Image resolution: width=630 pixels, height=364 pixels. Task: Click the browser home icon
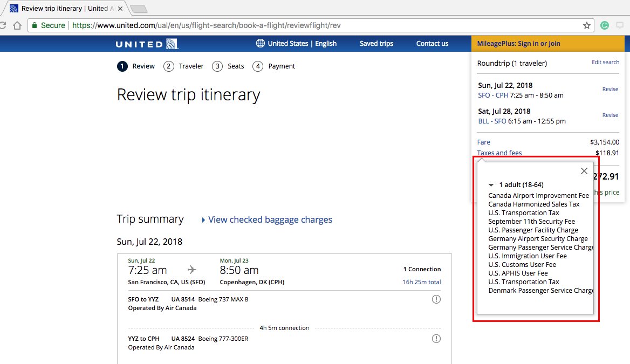18,25
